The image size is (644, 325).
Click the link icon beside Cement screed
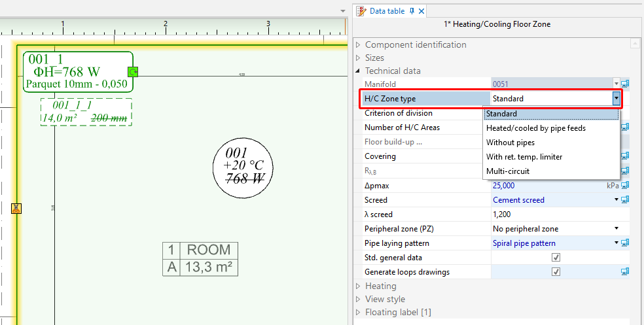pyautogui.click(x=625, y=200)
